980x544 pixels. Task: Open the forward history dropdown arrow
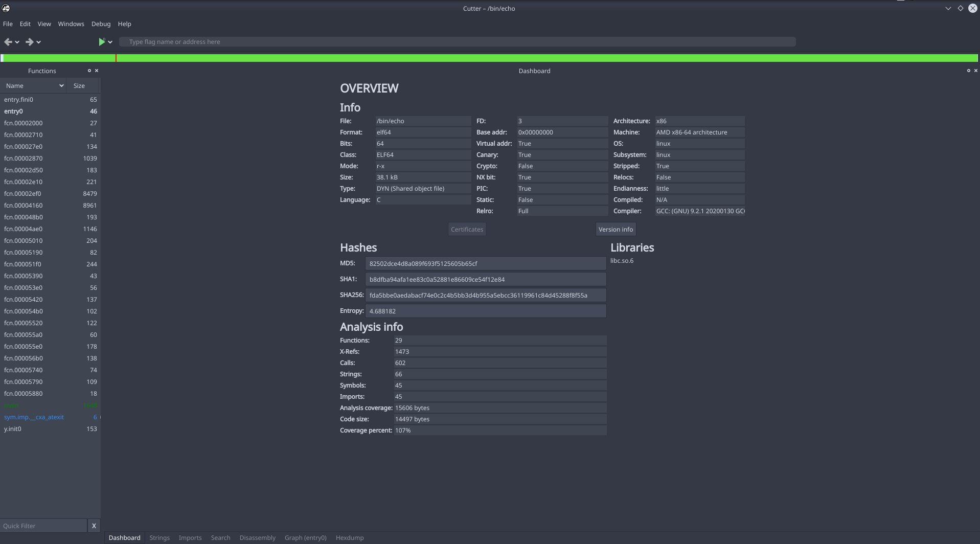point(39,42)
